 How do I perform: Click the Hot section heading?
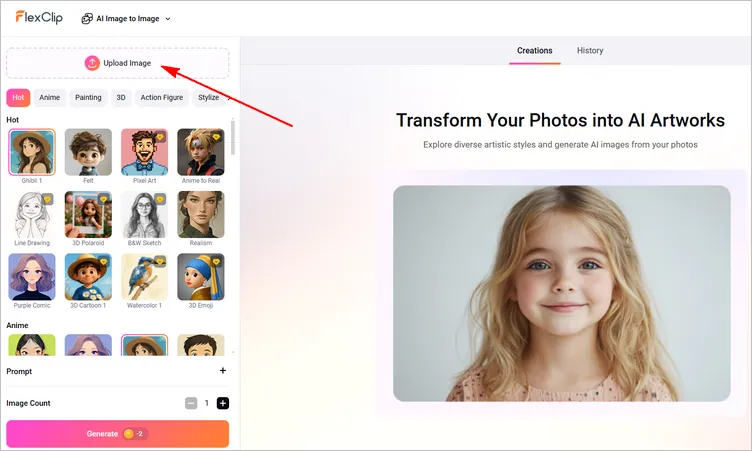click(x=12, y=120)
